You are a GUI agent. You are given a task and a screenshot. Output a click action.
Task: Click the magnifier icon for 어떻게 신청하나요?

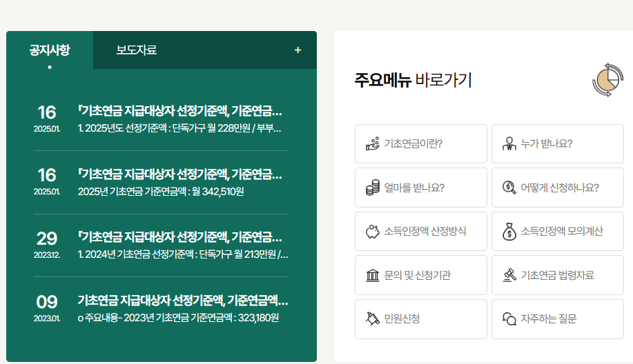[x=509, y=188]
